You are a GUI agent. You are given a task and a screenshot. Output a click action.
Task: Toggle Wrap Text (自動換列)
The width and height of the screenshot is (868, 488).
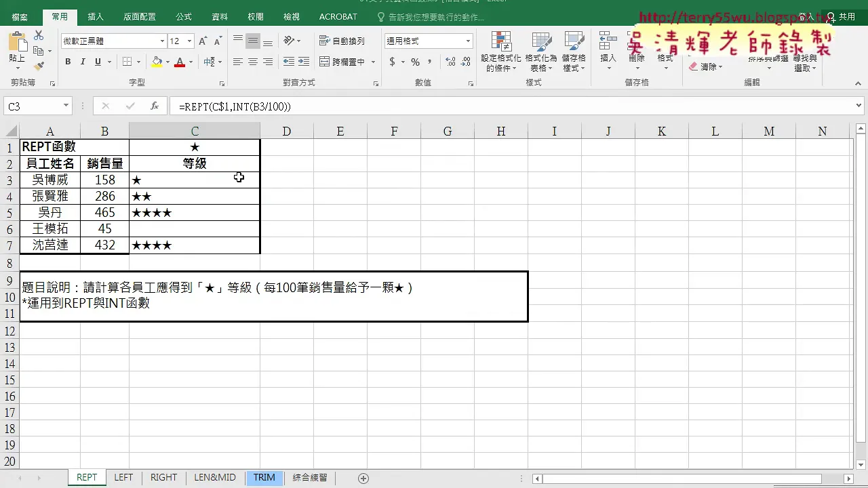(x=342, y=41)
